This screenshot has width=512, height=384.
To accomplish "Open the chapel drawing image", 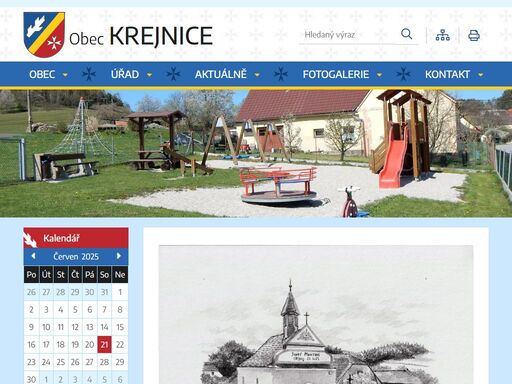I will (x=316, y=315).
